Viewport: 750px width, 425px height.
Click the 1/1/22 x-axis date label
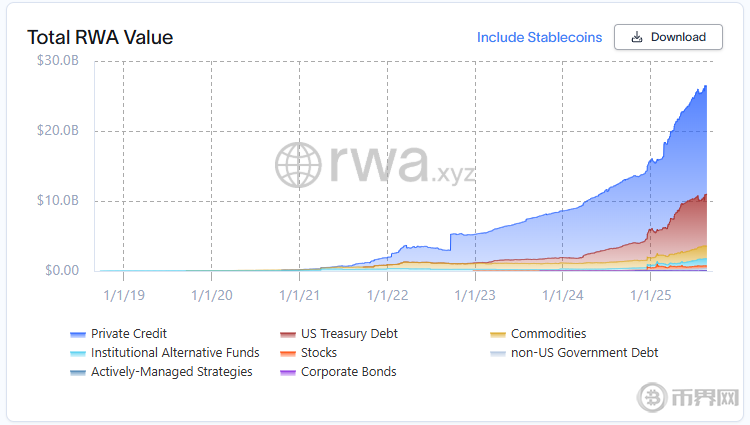point(387,295)
